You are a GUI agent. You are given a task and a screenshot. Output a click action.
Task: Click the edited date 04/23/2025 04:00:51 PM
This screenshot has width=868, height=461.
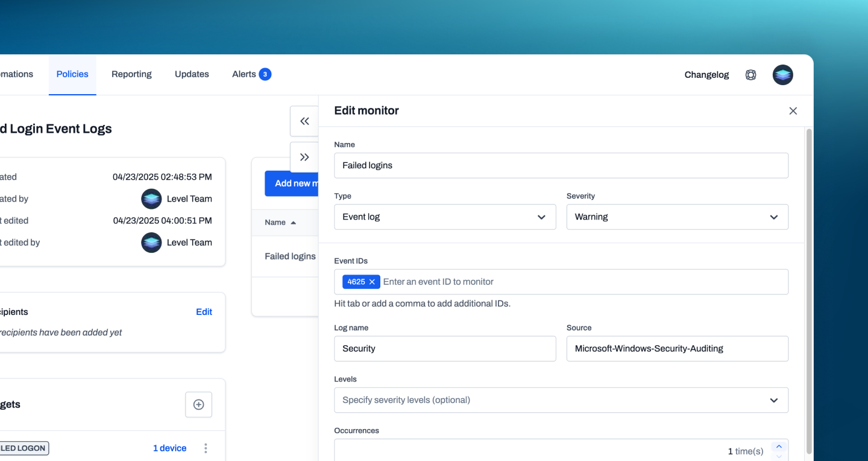pos(162,221)
